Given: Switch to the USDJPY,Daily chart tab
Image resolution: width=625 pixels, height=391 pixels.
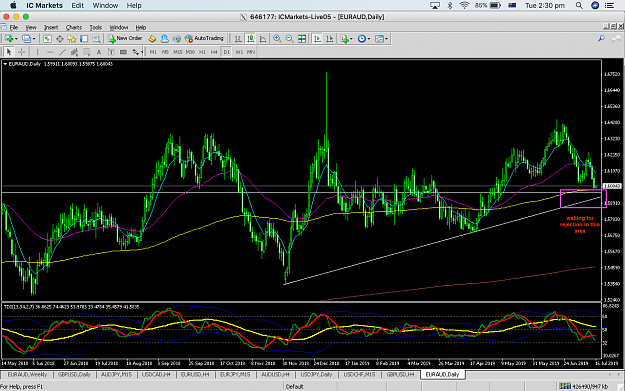Looking at the screenshot, I should click(x=316, y=375).
